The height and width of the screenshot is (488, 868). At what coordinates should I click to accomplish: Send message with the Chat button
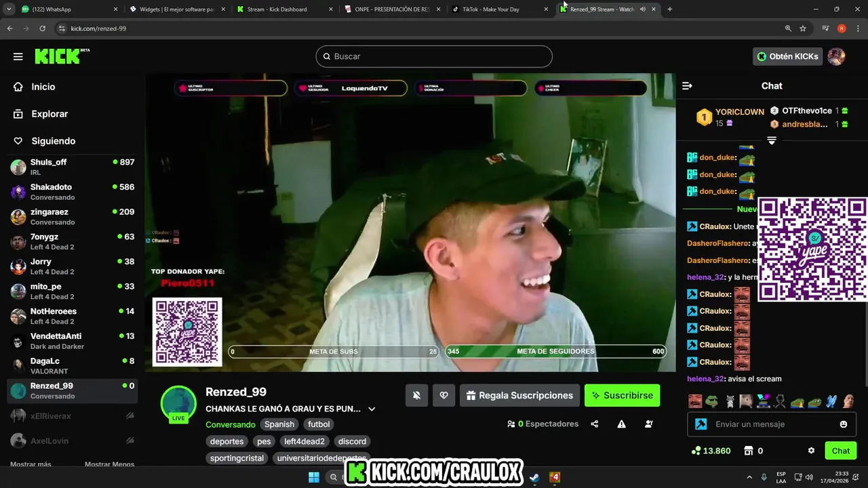pos(840,451)
